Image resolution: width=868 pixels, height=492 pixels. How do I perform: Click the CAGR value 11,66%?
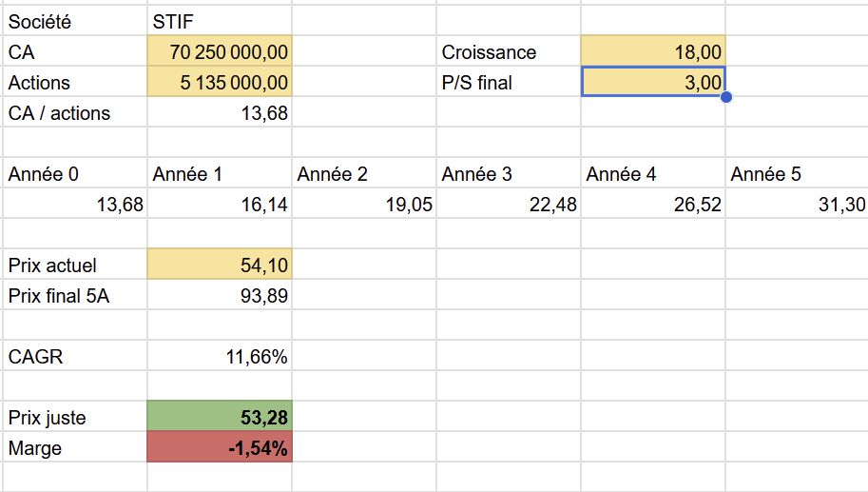pyautogui.click(x=220, y=356)
